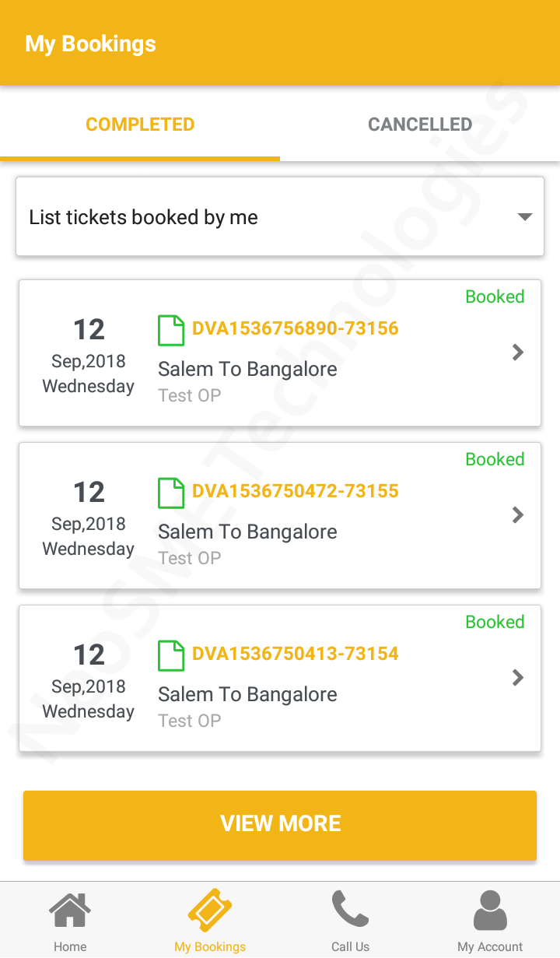Expand booking DVA1536756890-73156 with chevron arrow

(518, 353)
